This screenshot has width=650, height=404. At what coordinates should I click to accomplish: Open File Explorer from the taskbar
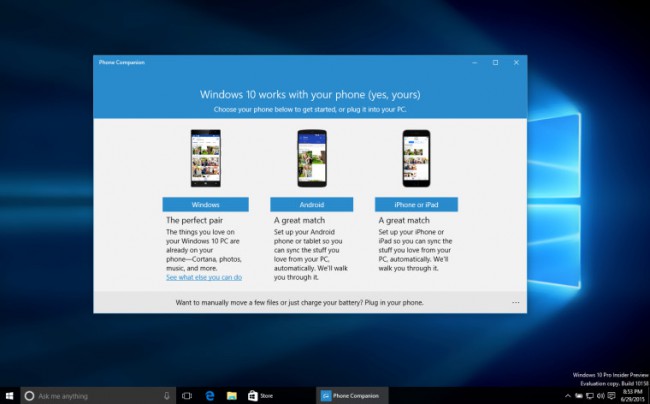pos(232,396)
